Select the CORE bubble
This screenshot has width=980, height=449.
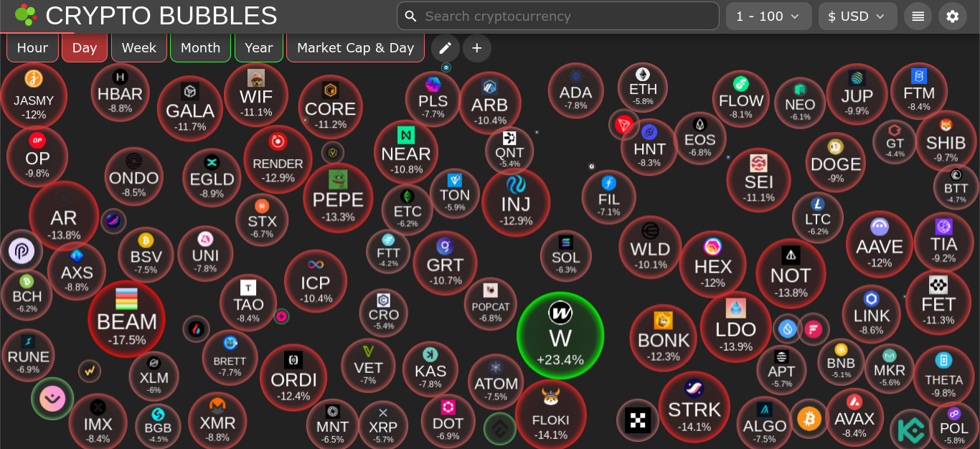(330, 107)
